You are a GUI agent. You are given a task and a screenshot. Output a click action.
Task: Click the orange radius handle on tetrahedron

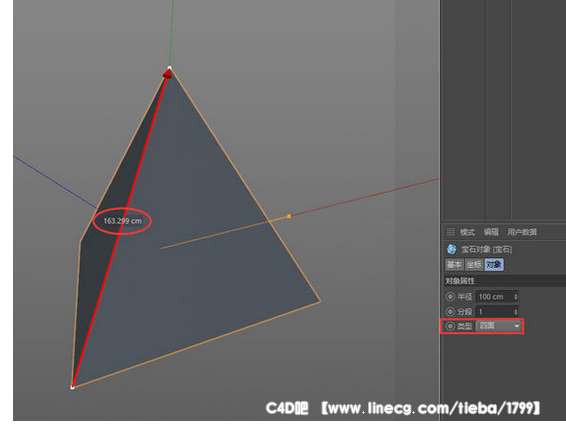[289, 216]
